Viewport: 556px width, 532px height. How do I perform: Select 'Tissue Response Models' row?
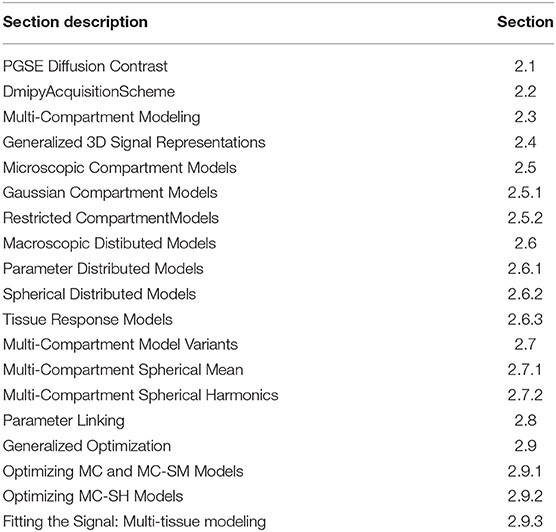tap(278, 319)
